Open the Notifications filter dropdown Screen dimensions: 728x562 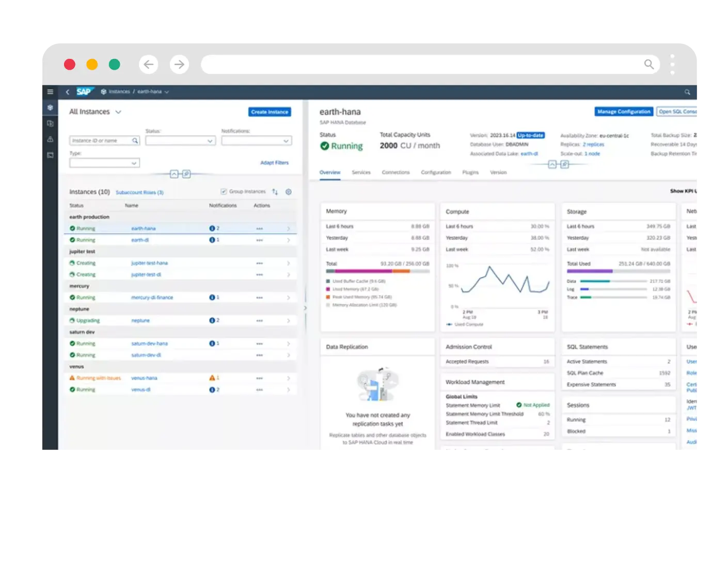tap(257, 140)
